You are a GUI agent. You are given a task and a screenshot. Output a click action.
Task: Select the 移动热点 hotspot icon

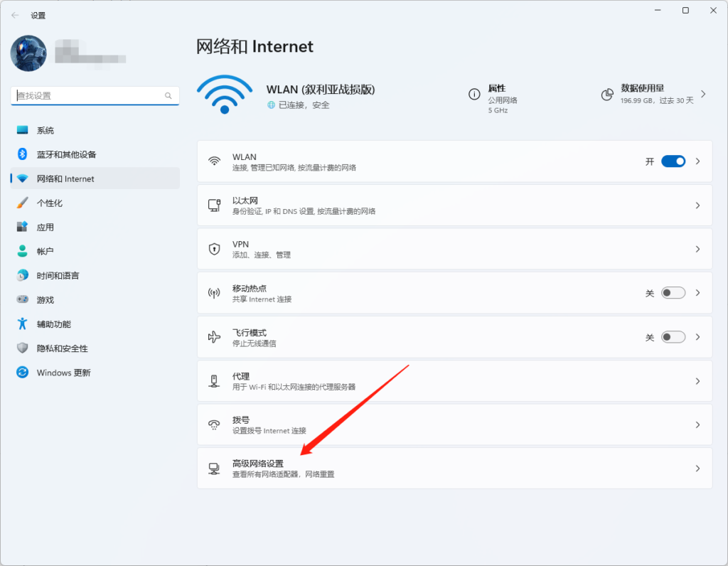point(215,293)
